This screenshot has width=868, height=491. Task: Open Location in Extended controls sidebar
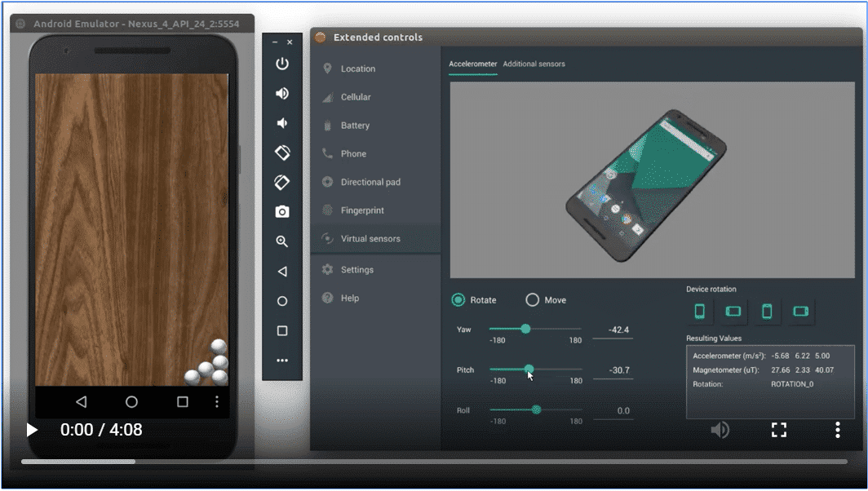(357, 69)
